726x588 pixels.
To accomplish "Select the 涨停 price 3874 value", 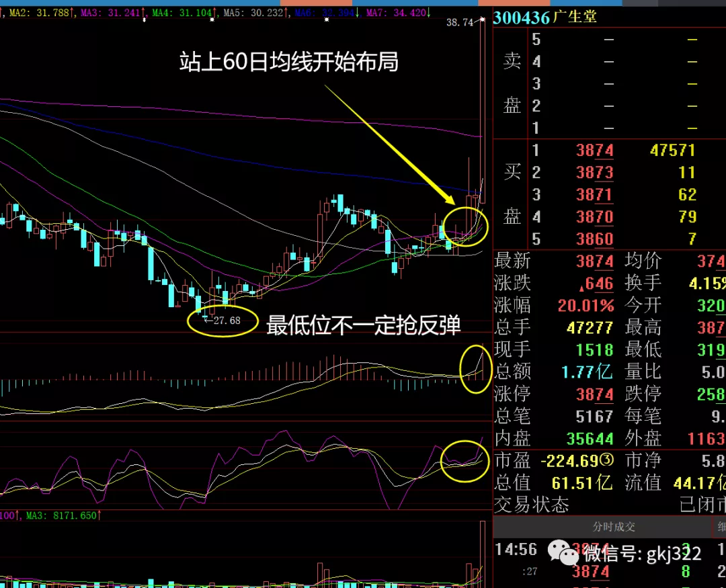I will [x=594, y=394].
